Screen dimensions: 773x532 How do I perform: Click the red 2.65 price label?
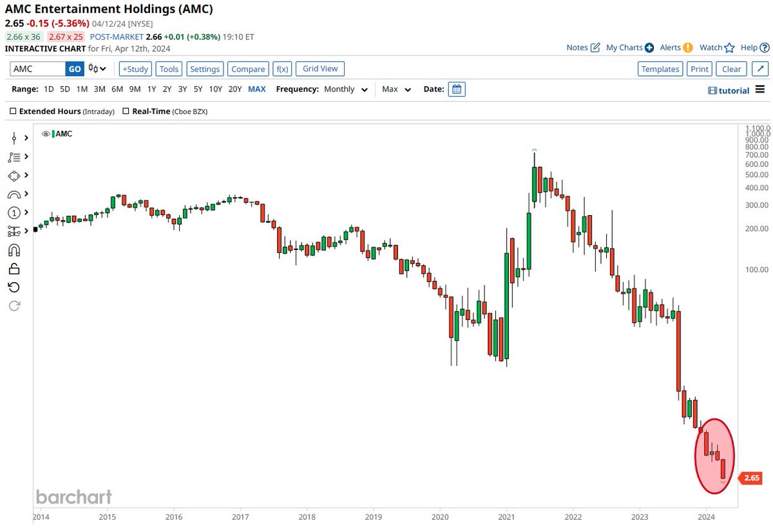point(750,478)
